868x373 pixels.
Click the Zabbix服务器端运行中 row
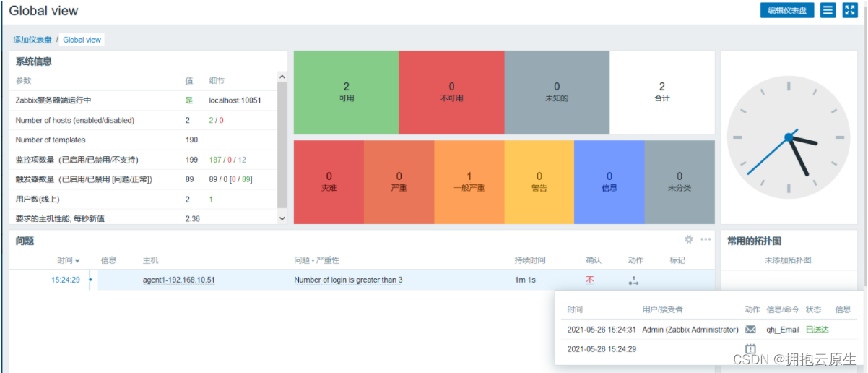tap(143, 100)
